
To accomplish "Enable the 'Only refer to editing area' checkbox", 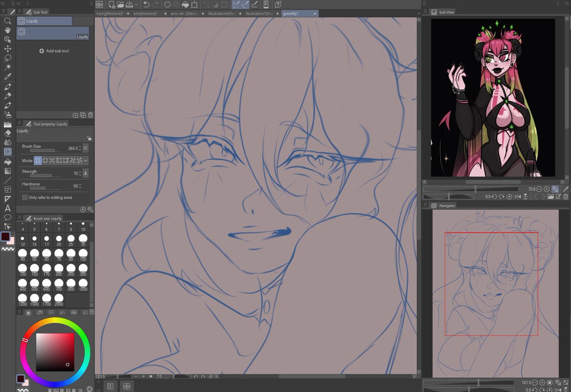I will [24, 197].
